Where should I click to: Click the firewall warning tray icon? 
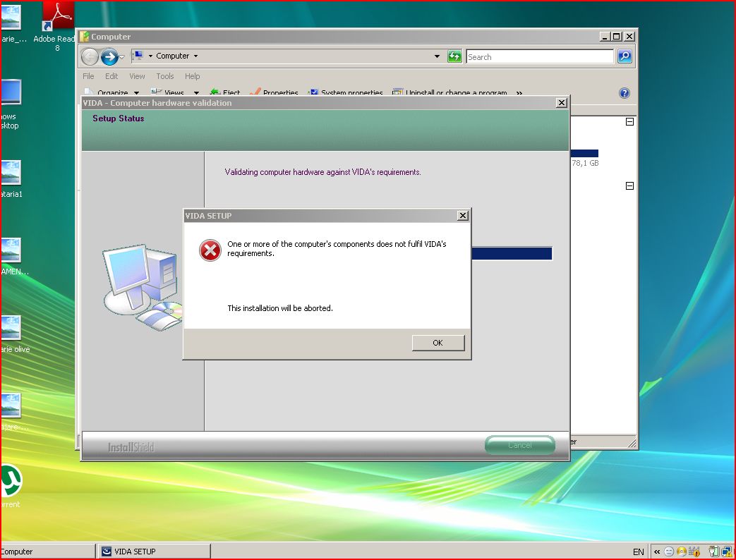click(x=694, y=552)
